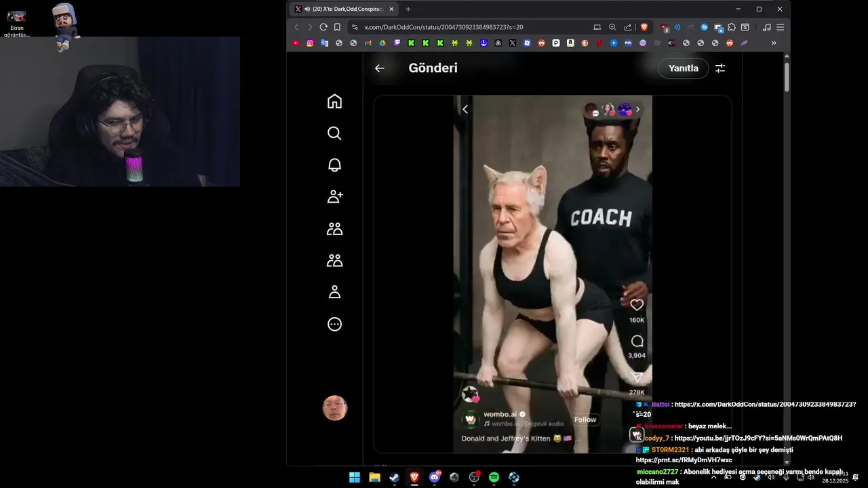Open the account avatar in X sidebar

[334, 408]
